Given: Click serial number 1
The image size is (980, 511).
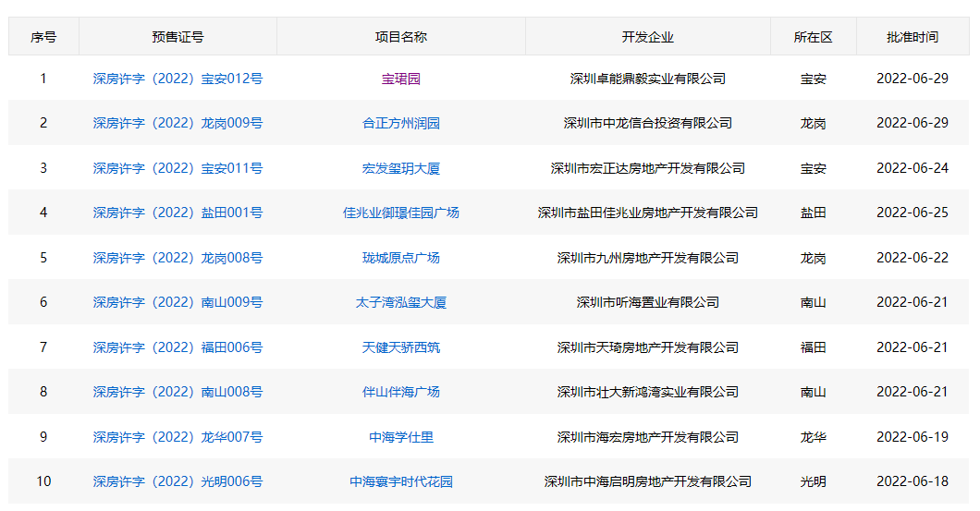Looking at the screenshot, I should (x=43, y=79).
